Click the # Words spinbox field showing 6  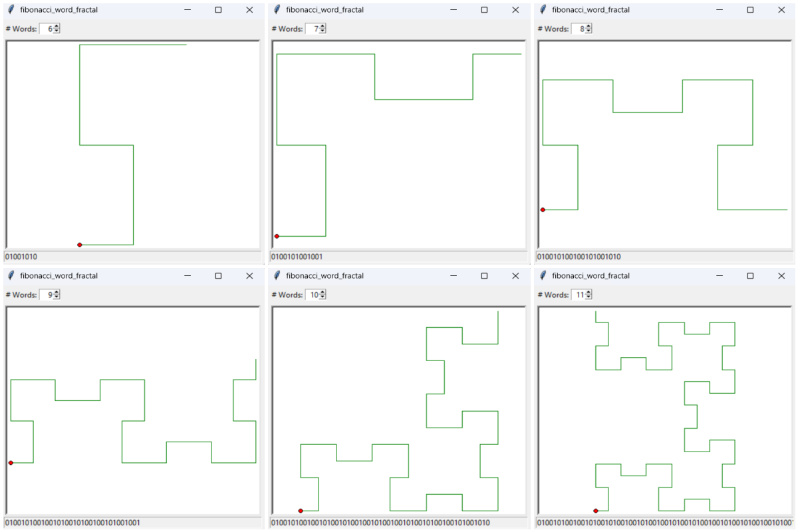click(47, 29)
